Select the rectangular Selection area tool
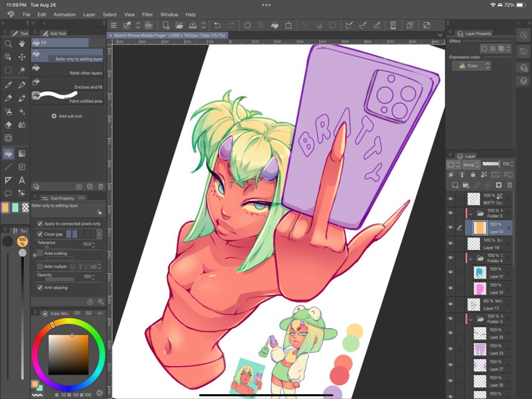Image resolution: width=532 pixels, height=399 pixels. (x=8, y=70)
